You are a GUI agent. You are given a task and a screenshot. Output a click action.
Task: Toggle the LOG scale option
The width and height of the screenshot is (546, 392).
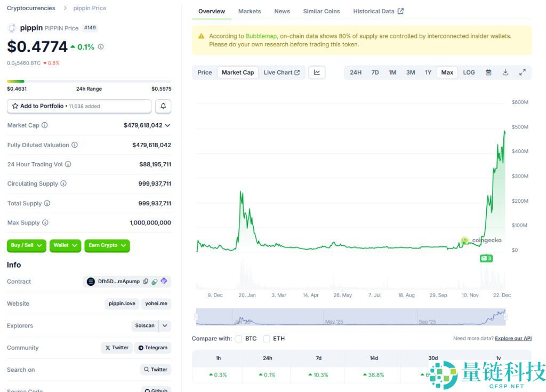tap(469, 73)
